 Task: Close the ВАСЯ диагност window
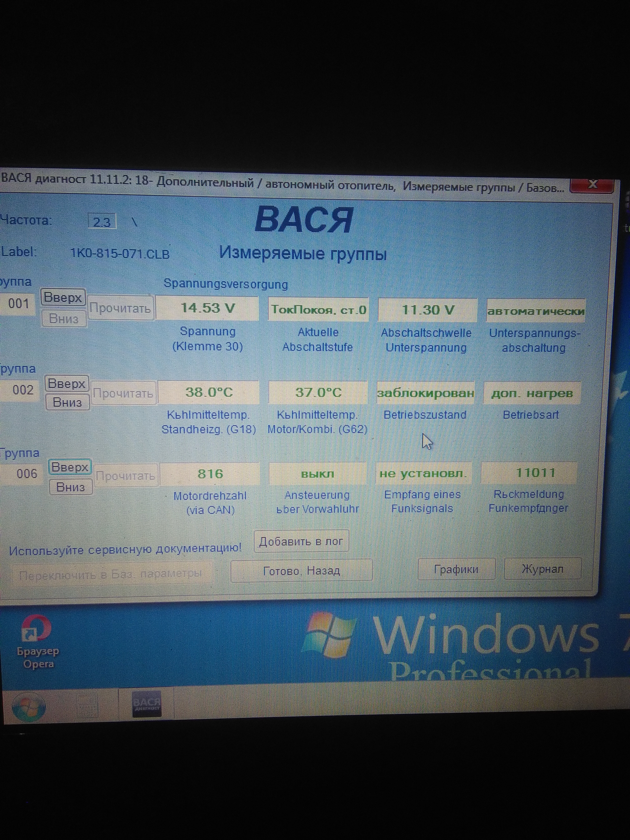pos(592,186)
